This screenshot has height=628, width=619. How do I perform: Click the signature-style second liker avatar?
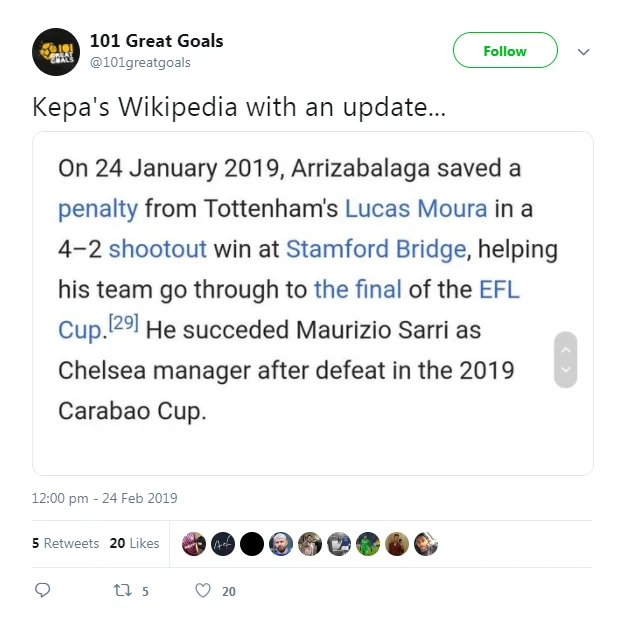click(223, 543)
